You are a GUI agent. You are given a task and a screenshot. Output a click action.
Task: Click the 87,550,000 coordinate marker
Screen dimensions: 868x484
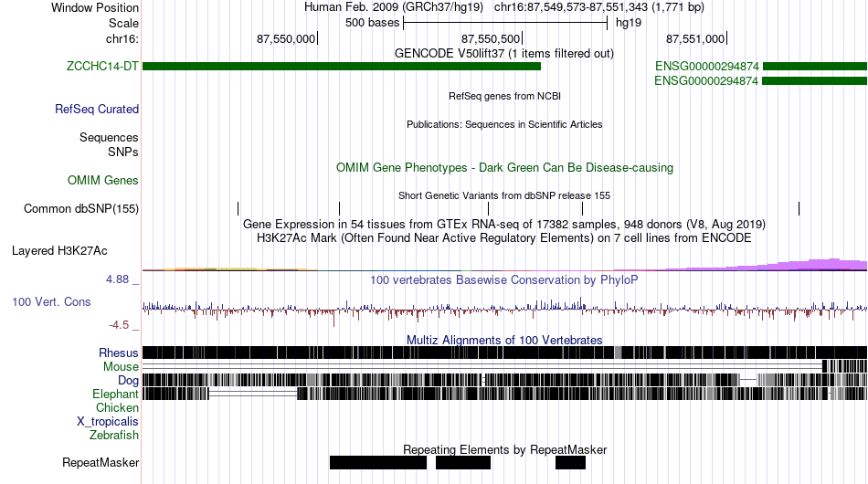coord(286,38)
